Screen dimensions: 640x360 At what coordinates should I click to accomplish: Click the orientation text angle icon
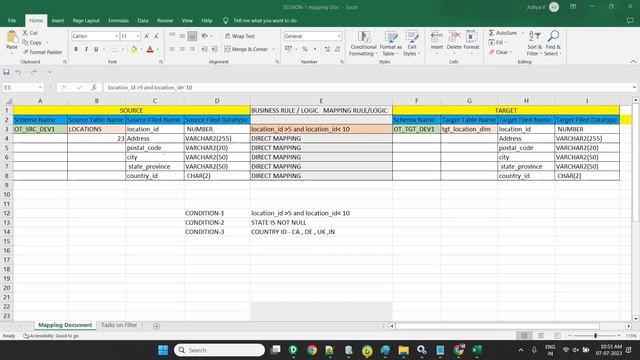[x=204, y=36]
